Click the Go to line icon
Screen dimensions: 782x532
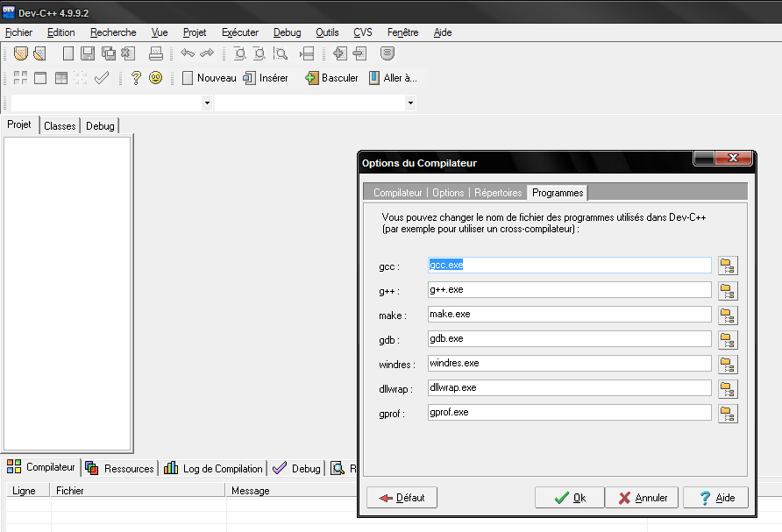pos(307,53)
